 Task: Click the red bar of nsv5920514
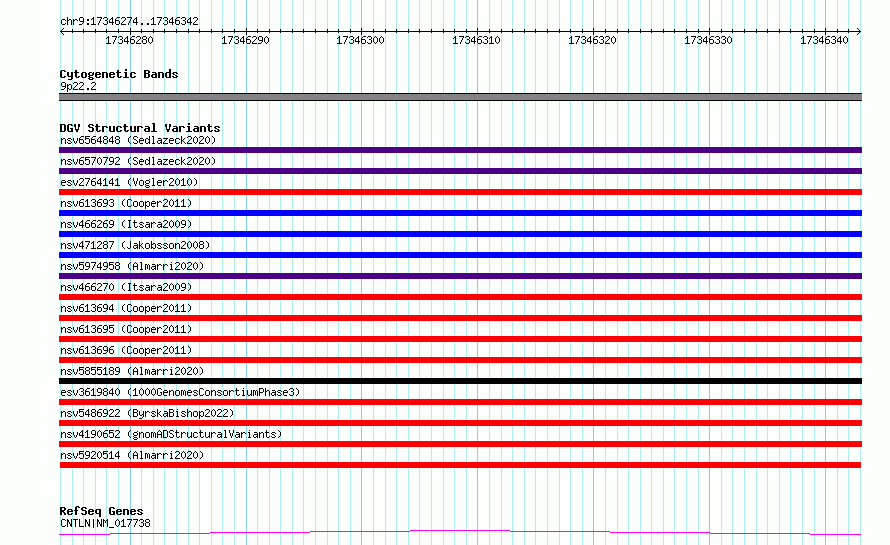[460, 465]
